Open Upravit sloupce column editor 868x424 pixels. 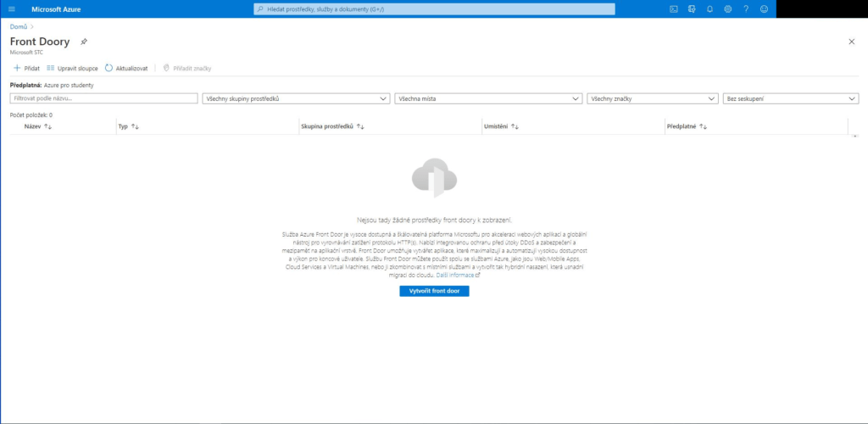coord(73,68)
